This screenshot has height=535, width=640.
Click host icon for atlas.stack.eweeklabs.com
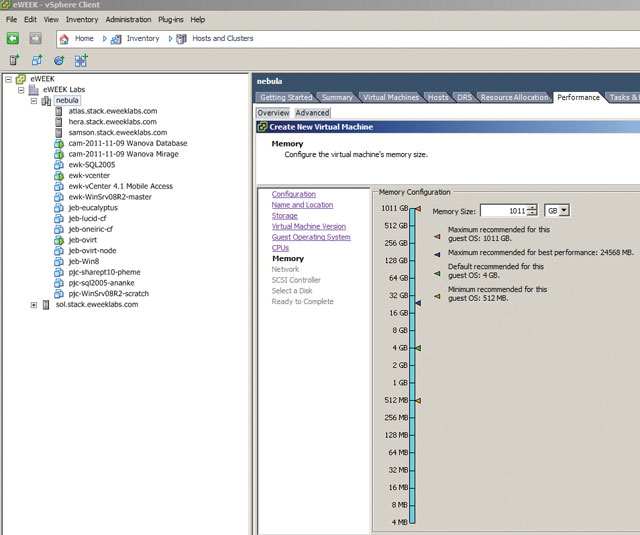click(59, 111)
